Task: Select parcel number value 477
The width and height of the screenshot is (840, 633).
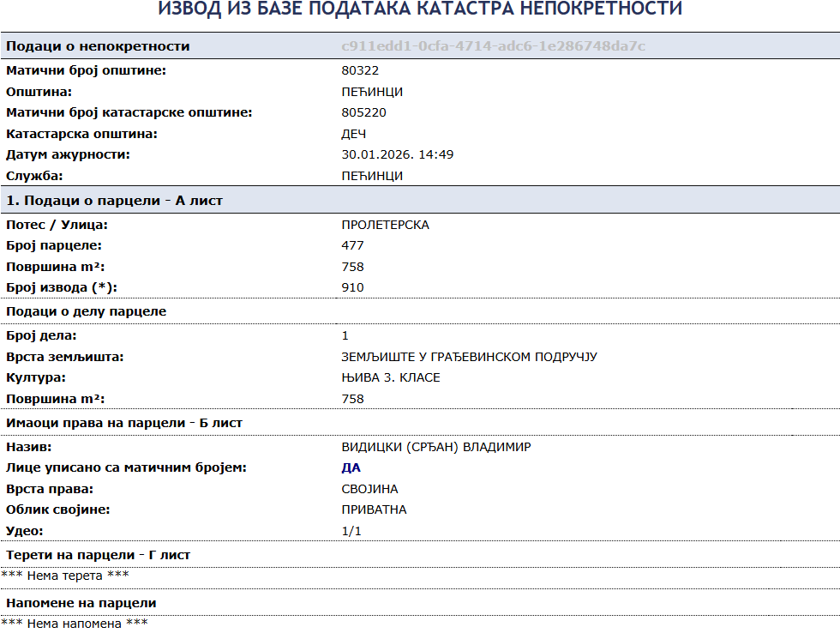Action: tap(353, 245)
